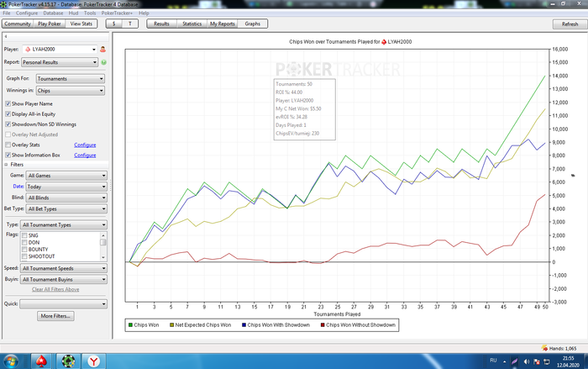Open the Configure menu
Screen dimensions: 588x369
click(x=27, y=13)
